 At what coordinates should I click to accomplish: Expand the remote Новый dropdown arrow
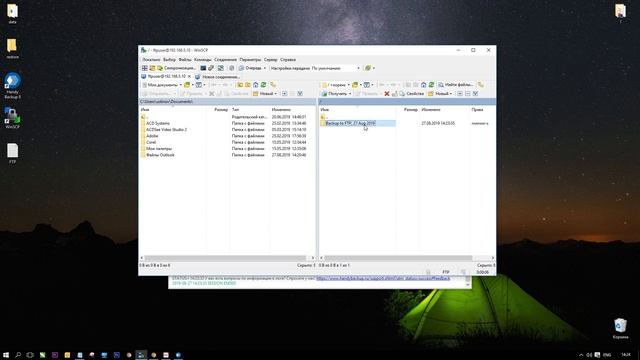coord(451,94)
